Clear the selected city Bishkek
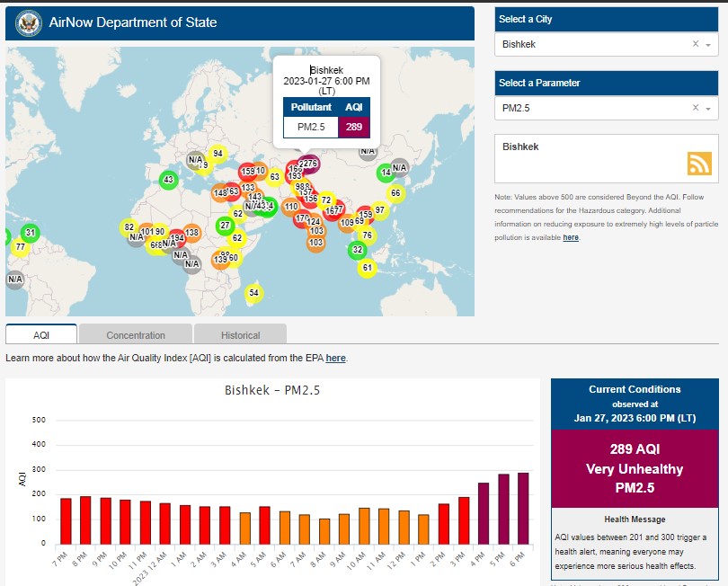 tap(695, 44)
